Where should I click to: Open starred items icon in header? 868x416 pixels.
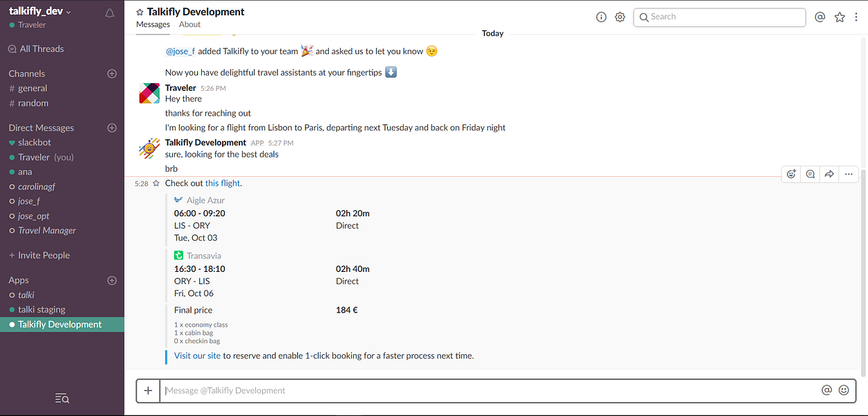tap(840, 17)
